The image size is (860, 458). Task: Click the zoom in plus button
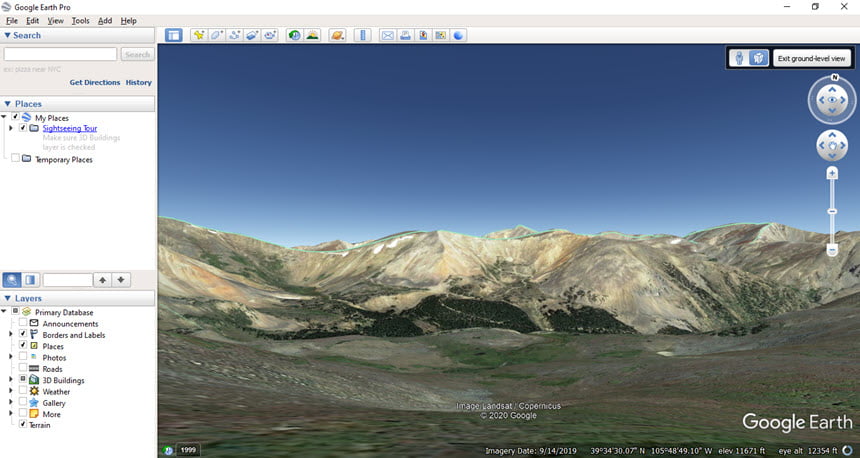tap(832, 173)
